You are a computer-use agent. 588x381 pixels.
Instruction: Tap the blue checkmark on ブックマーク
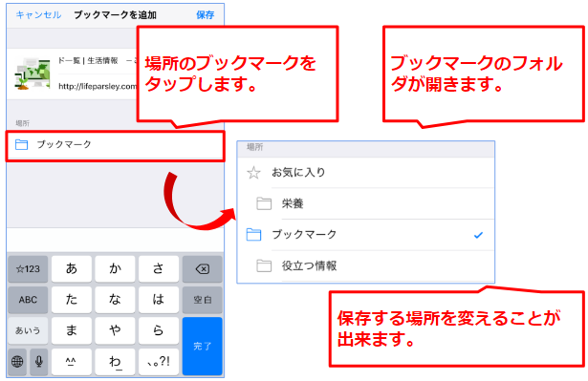[478, 235]
